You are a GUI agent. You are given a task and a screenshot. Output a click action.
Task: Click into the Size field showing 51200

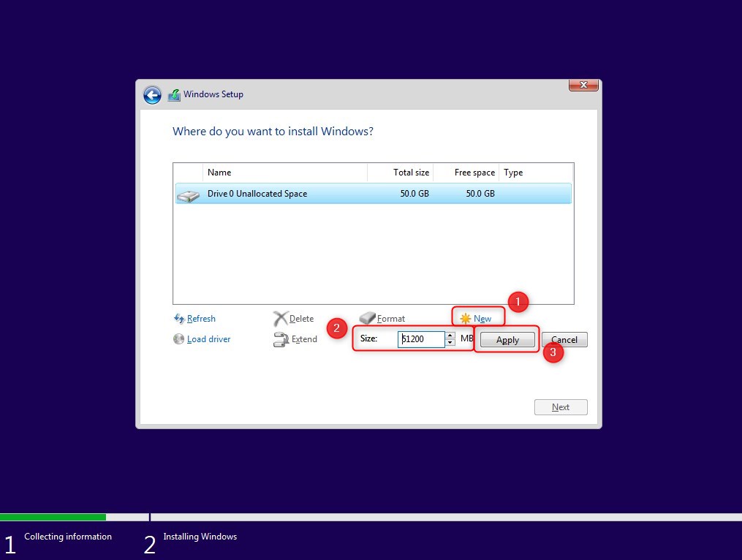click(421, 339)
